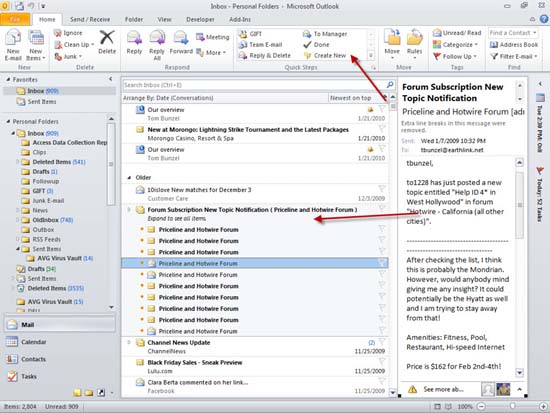Open the Move menu
The width and height of the screenshot is (550, 413).
coord(392,45)
